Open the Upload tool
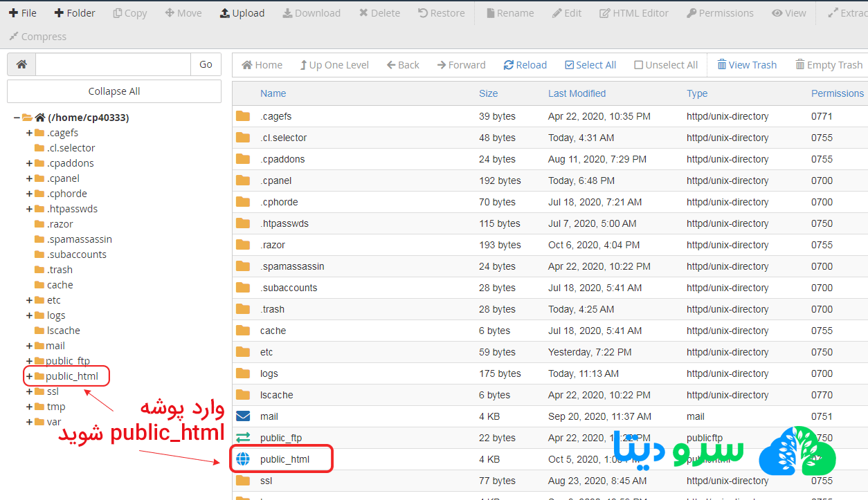The width and height of the screenshot is (868, 500). click(242, 12)
